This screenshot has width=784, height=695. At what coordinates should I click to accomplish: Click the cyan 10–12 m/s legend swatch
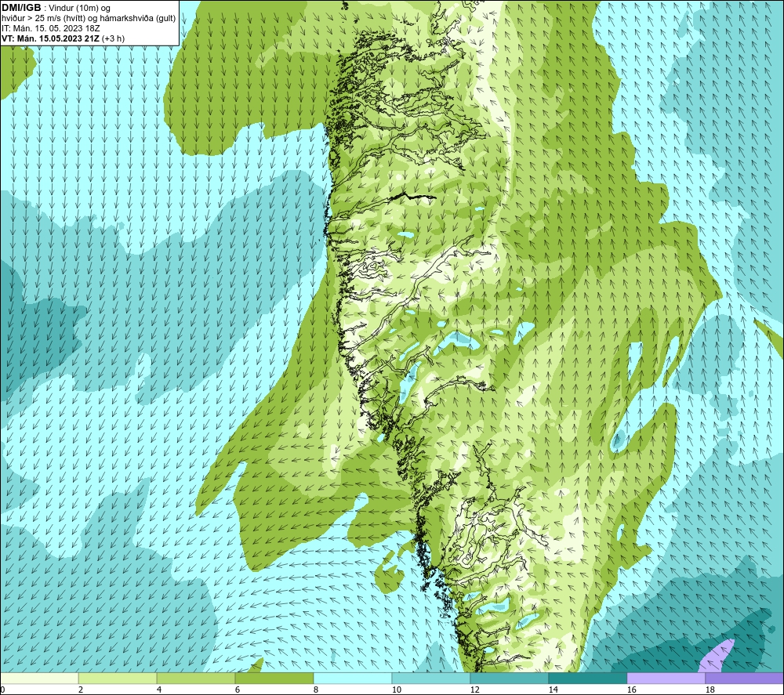[x=431, y=678]
